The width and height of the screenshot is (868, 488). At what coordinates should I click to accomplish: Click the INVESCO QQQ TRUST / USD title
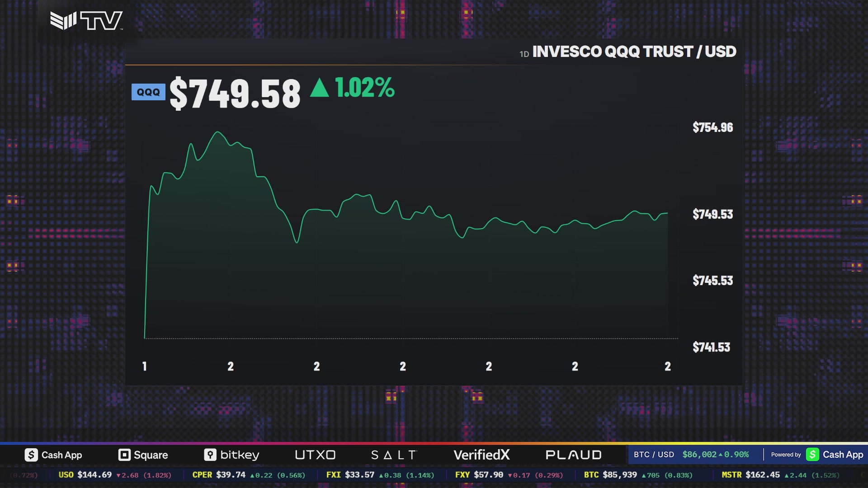634,52
